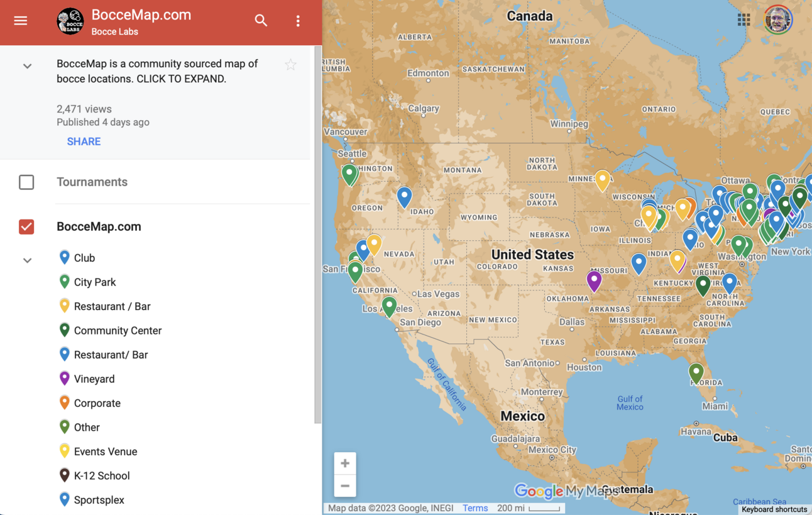Click the map description text
Screen dimensions: 812x515
click(x=157, y=71)
